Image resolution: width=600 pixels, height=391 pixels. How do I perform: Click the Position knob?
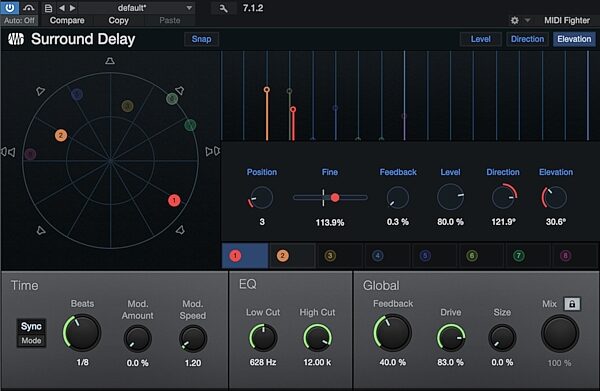(261, 197)
